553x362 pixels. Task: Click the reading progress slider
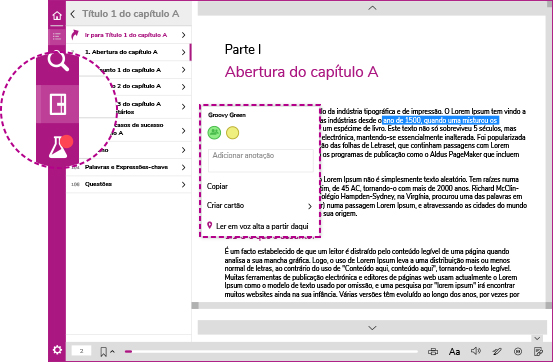pos(271,351)
